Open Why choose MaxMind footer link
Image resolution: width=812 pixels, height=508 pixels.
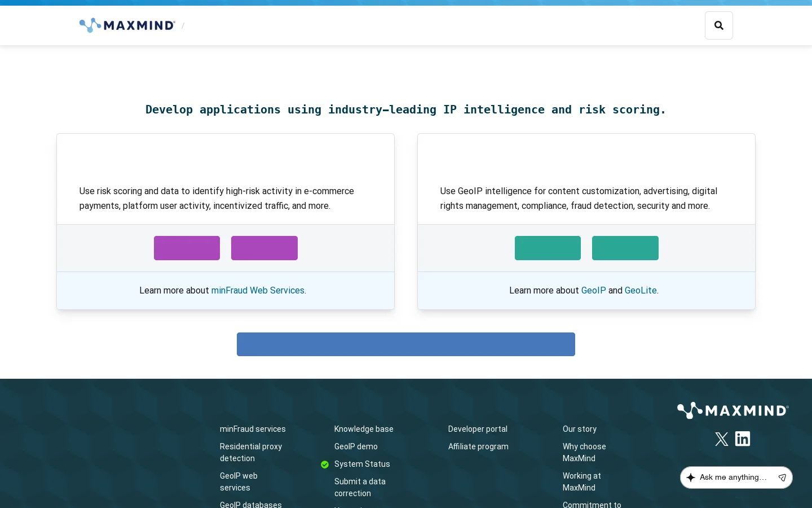pos(584,452)
